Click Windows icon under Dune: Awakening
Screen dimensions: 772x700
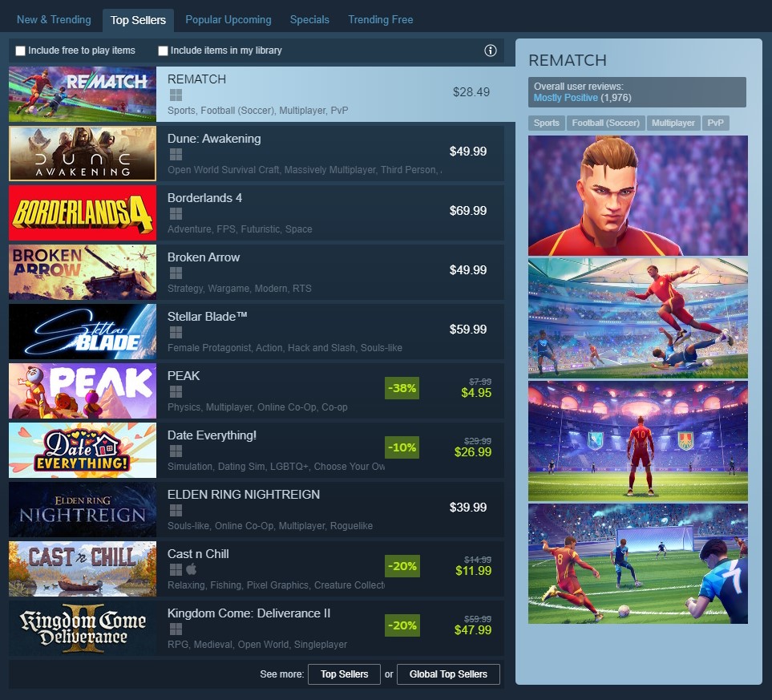[176, 154]
